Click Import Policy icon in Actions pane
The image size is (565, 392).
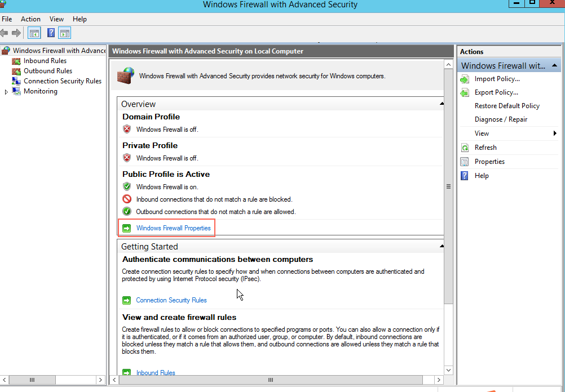point(465,79)
